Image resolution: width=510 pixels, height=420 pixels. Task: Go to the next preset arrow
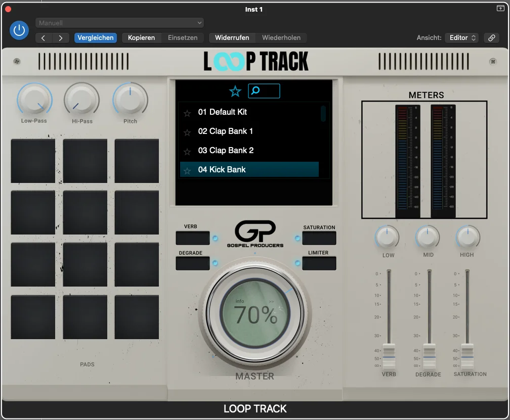pos(61,38)
